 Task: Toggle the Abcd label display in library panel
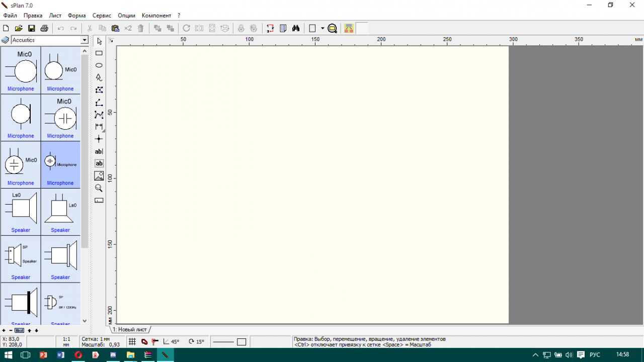(19, 330)
